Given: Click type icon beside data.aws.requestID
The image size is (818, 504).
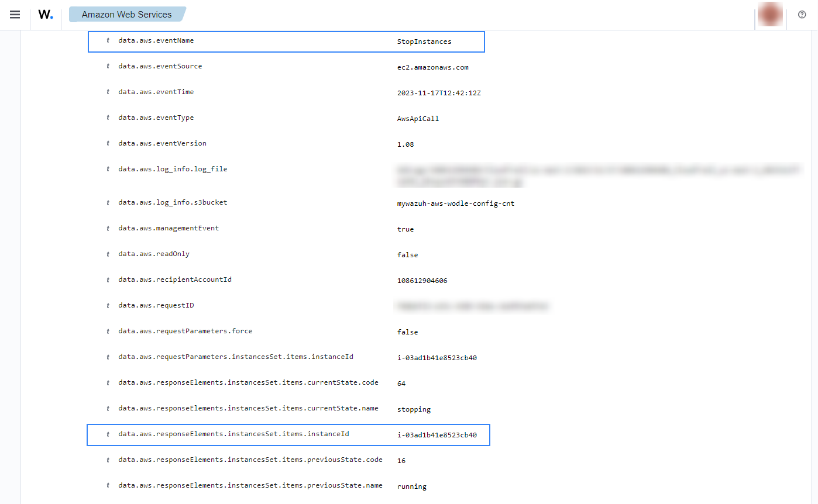Looking at the screenshot, I should point(108,306).
